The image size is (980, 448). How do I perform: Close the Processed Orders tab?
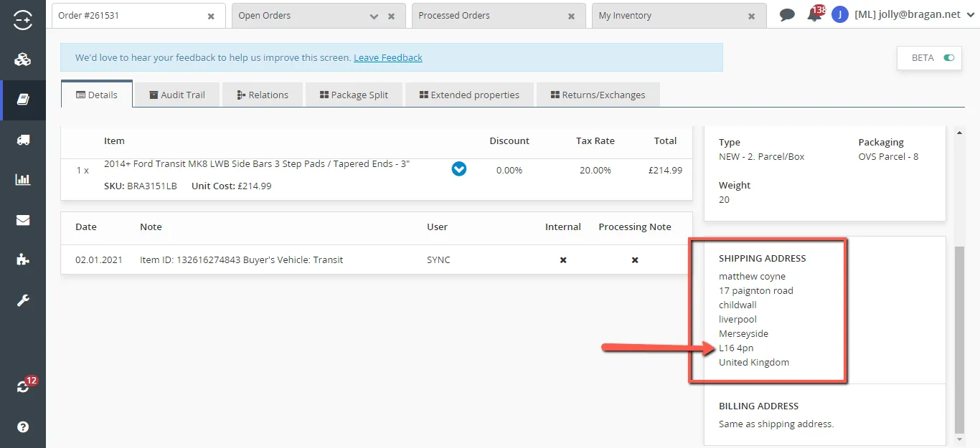coord(571,16)
